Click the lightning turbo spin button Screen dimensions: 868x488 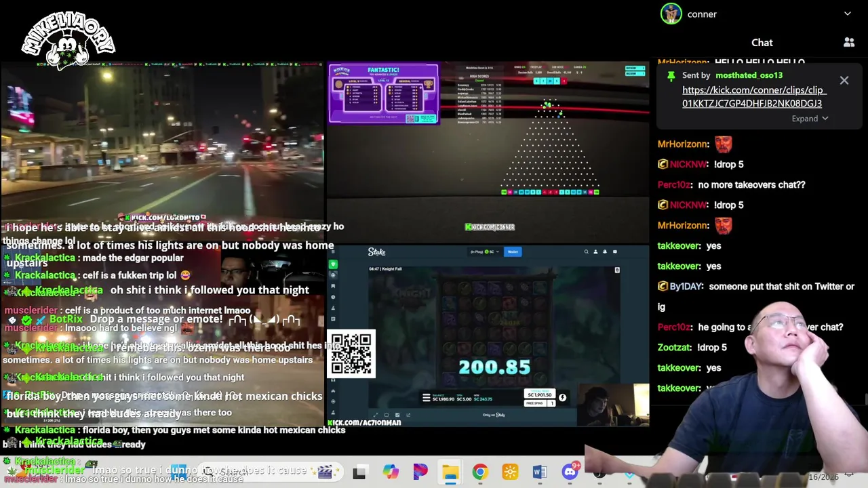tap(562, 398)
